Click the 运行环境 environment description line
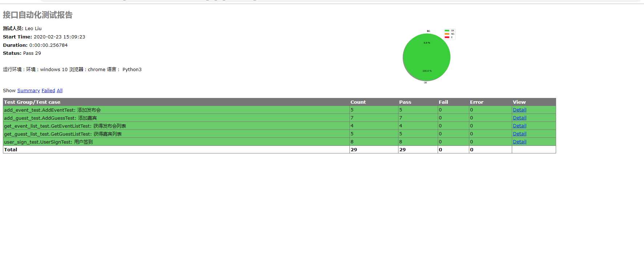Screen dimensions: 644x267 pos(72,70)
